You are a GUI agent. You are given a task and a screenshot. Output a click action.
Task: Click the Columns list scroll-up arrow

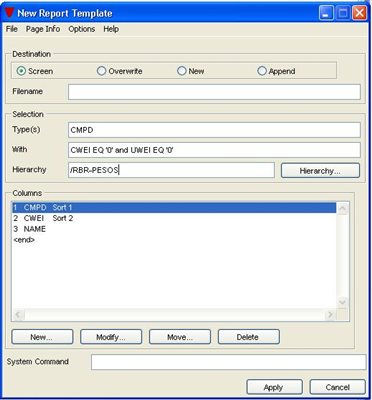343,209
